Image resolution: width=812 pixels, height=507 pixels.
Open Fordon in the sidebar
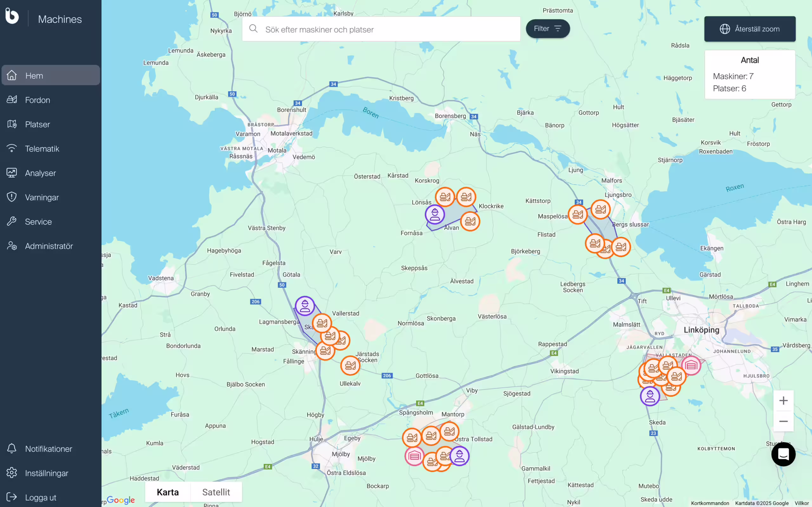37,100
